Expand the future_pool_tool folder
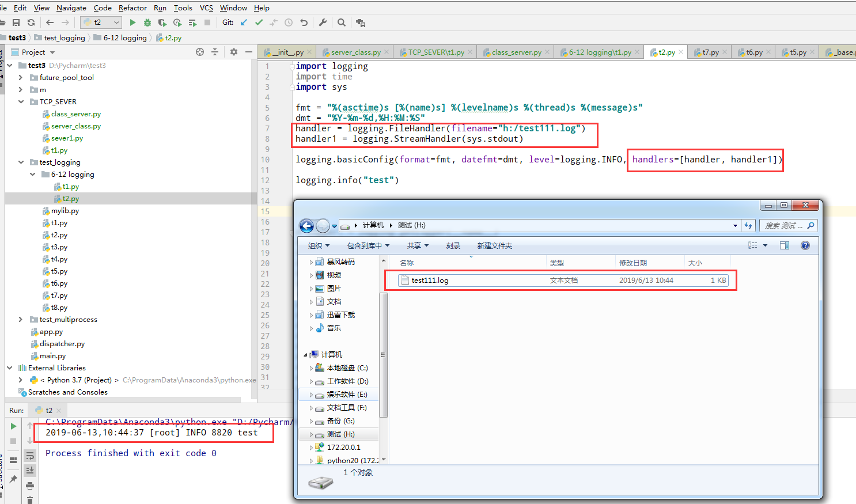The height and width of the screenshot is (504, 856). [x=21, y=78]
